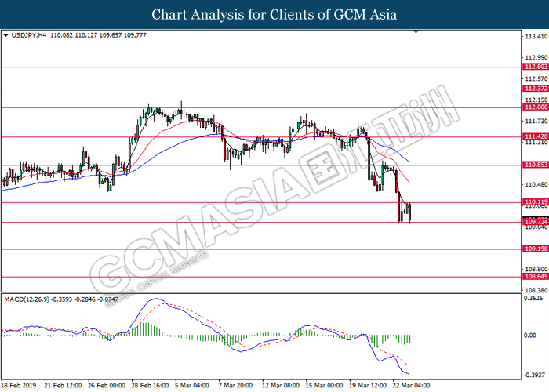Click the USDJPY,H4 symbol title text

pyautogui.click(x=29, y=35)
